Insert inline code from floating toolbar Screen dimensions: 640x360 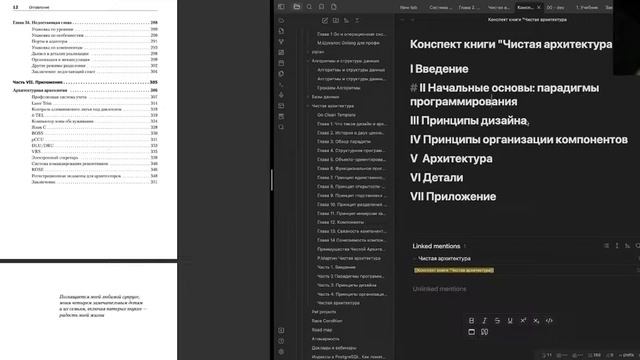(549, 321)
